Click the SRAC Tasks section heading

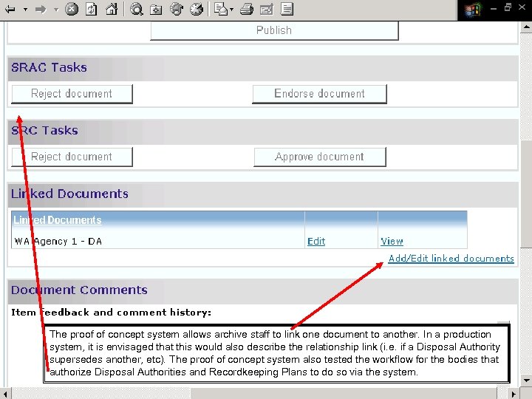[x=50, y=67]
